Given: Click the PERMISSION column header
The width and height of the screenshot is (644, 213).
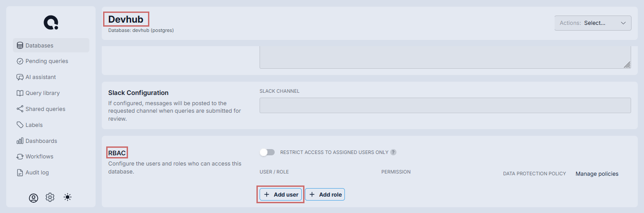Looking at the screenshot, I should [x=396, y=172].
